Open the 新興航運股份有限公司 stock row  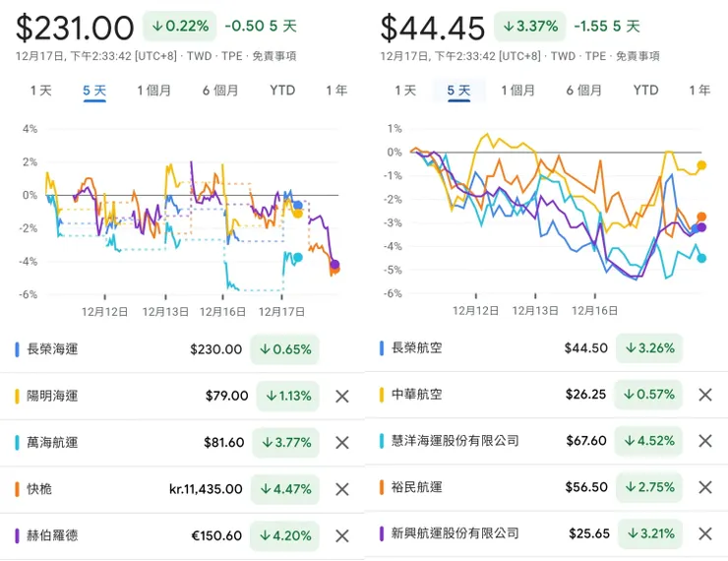[546, 533]
